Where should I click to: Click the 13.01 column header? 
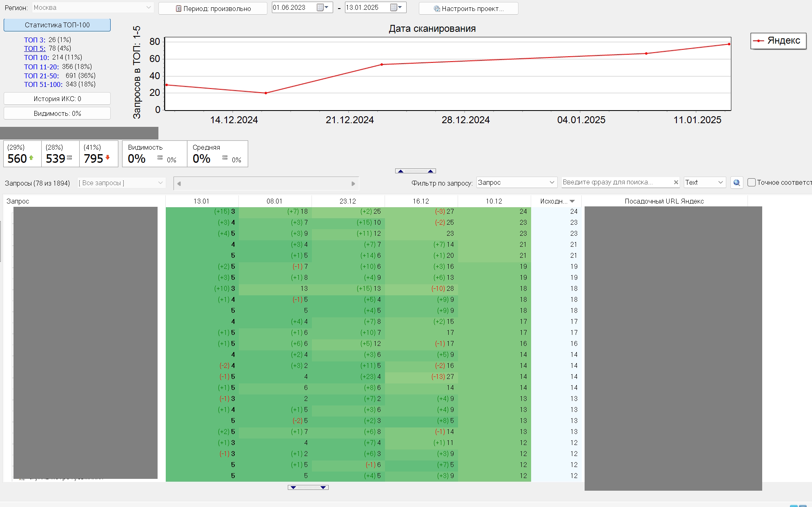(x=201, y=201)
